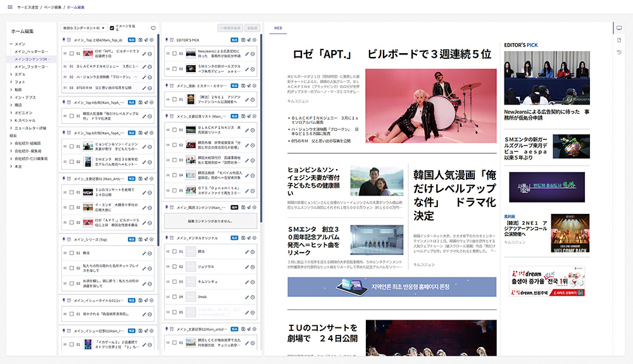The image size is (633, 364).
Task: Remove the BTS「Dynamite」 row
Action: (x=253, y=191)
